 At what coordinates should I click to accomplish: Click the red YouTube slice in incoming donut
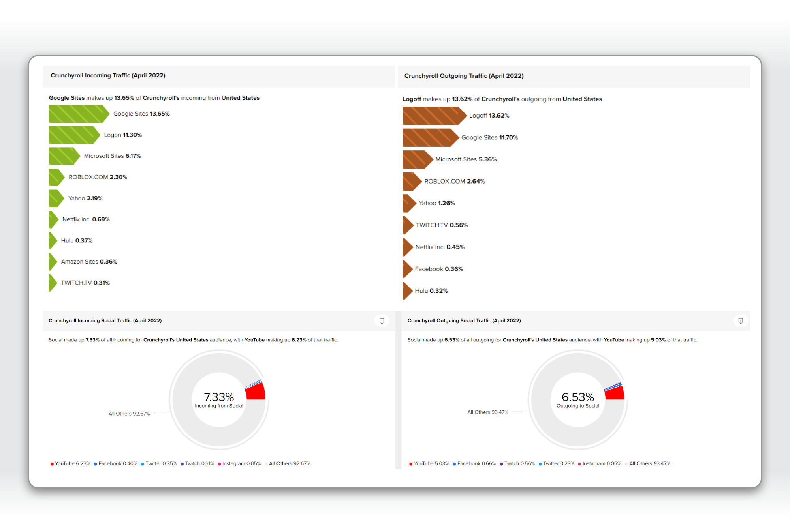[x=256, y=392]
